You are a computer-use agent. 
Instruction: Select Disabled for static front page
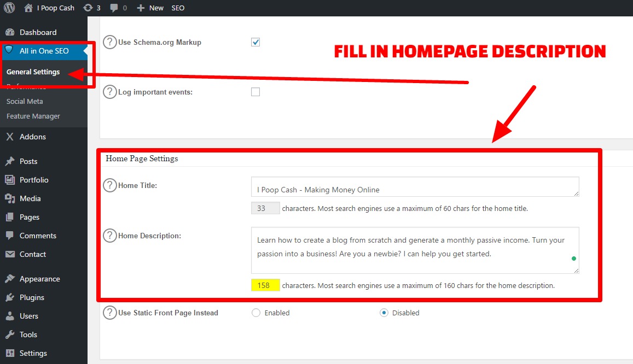click(x=384, y=313)
